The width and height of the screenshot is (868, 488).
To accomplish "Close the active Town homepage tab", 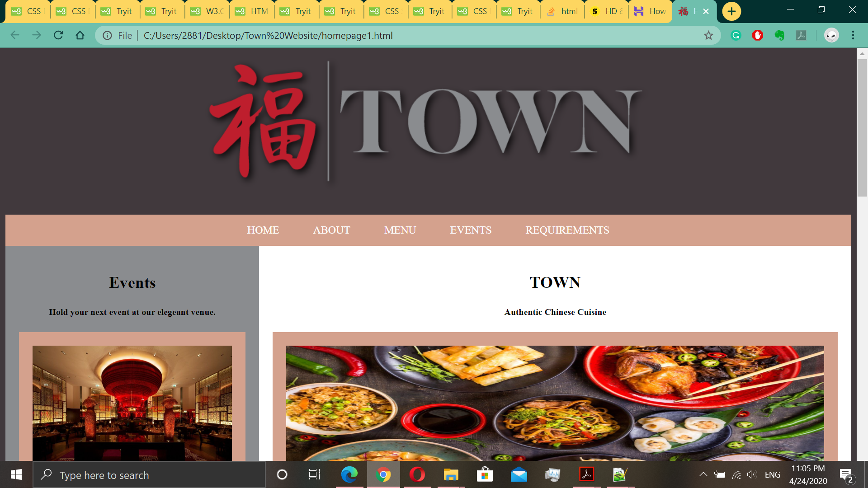I will point(706,11).
